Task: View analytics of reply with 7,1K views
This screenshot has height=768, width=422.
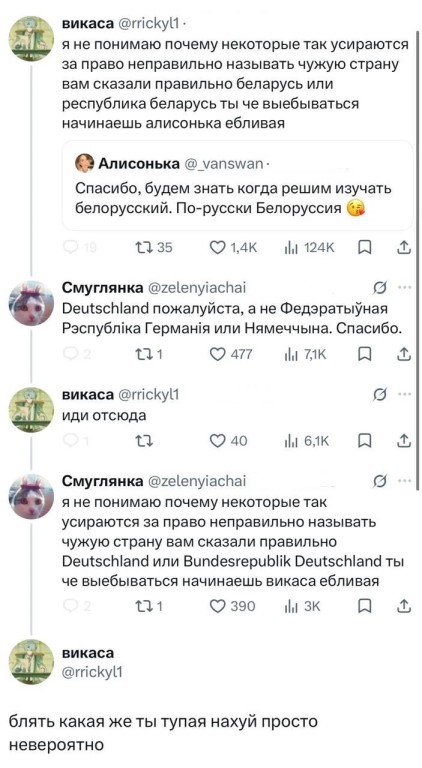Action: point(307,354)
